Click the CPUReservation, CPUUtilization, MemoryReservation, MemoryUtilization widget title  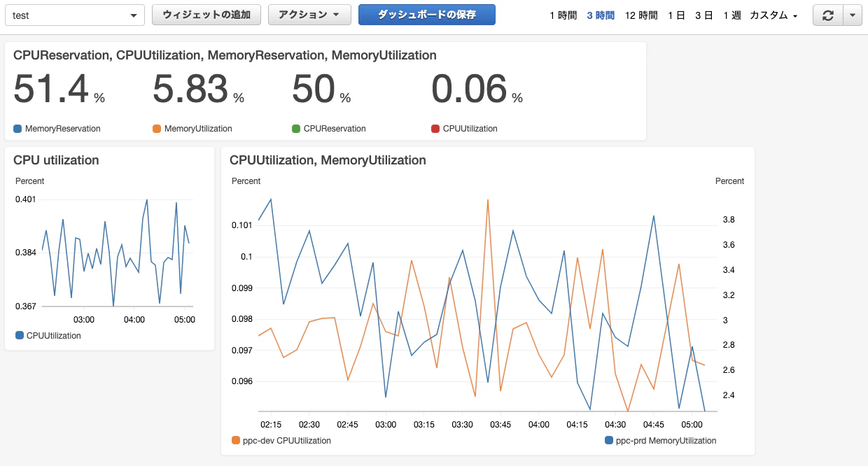pyautogui.click(x=225, y=55)
